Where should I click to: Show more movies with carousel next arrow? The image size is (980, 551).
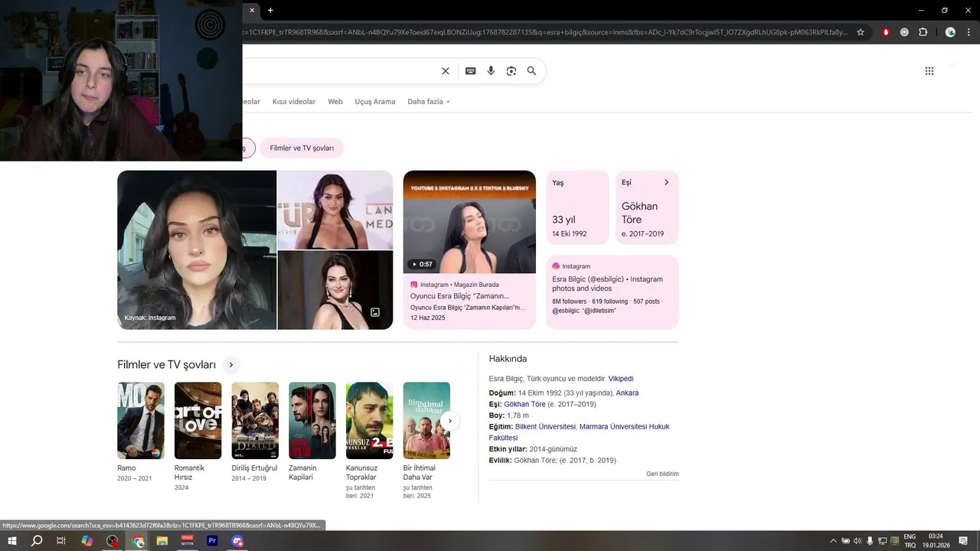point(451,421)
